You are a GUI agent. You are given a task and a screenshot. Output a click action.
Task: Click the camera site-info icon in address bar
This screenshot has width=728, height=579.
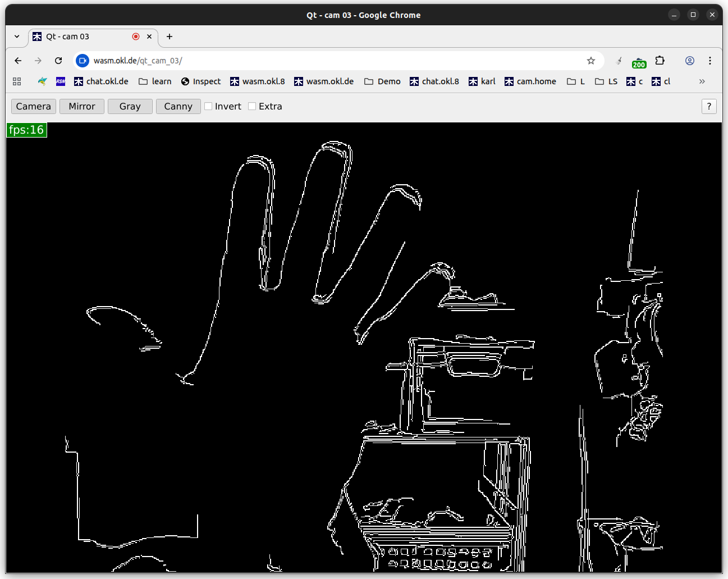click(x=83, y=61)
